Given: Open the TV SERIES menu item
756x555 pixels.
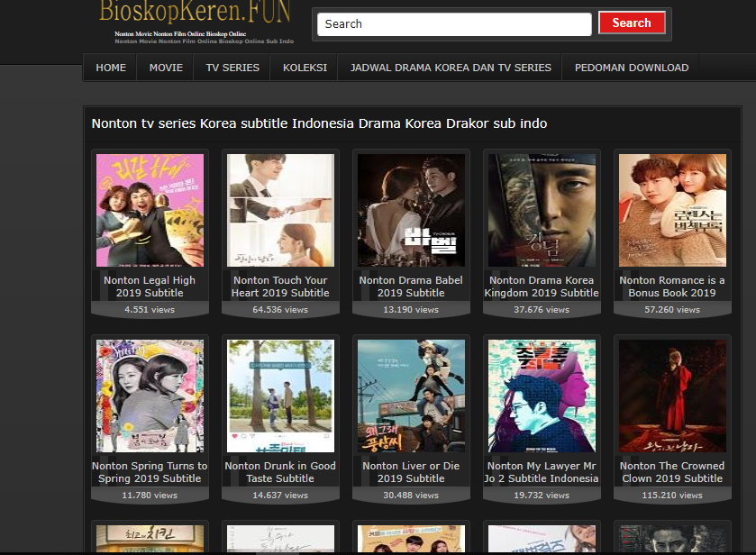Looking at the screenshot, I should 232,68.
